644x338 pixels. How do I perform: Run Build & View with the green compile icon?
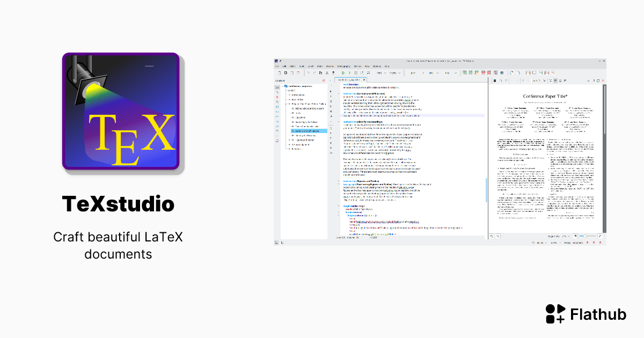[x=343, y=73]
